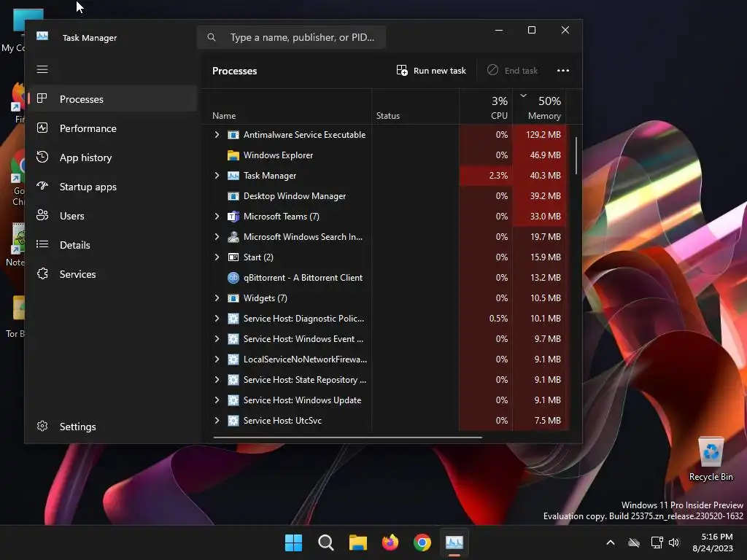Click the vertical scrollbar of process list
The height and width of the screenshot is (560, 747).
tap(576, 156)
